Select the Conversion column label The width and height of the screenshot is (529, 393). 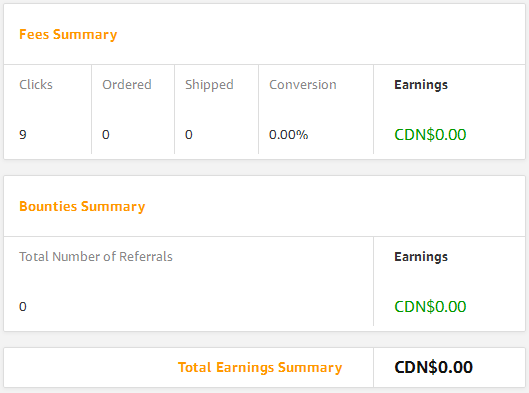[x=303, y=85]
